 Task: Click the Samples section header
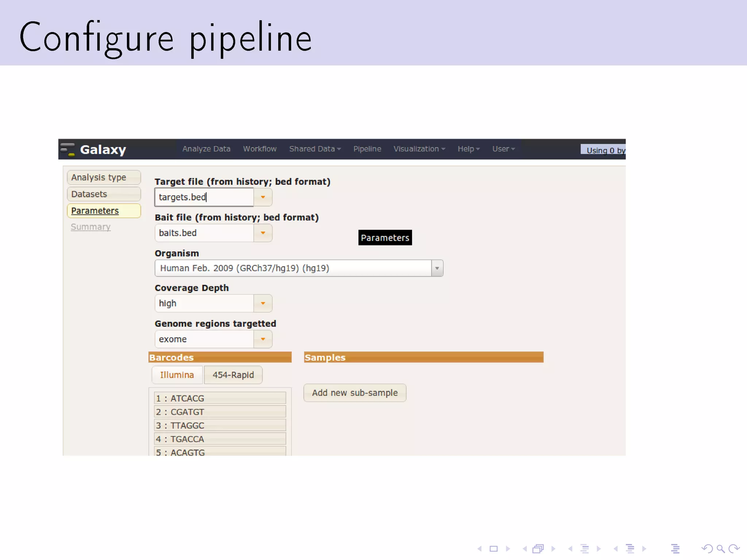424,357
